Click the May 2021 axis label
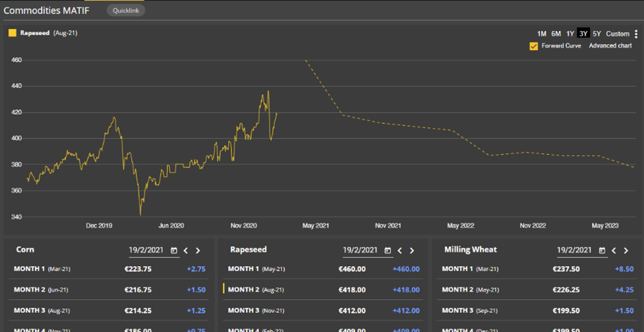 [316, 226]
